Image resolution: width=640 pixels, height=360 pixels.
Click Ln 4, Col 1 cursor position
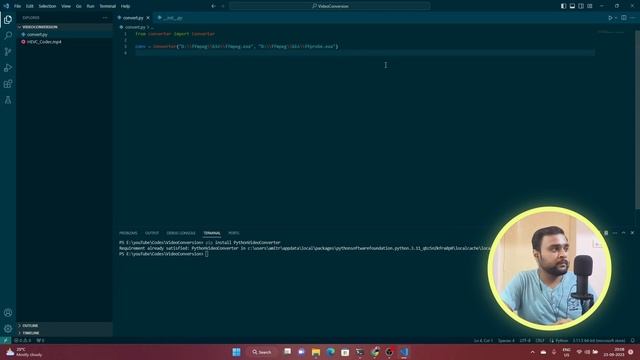pos(483,340)
